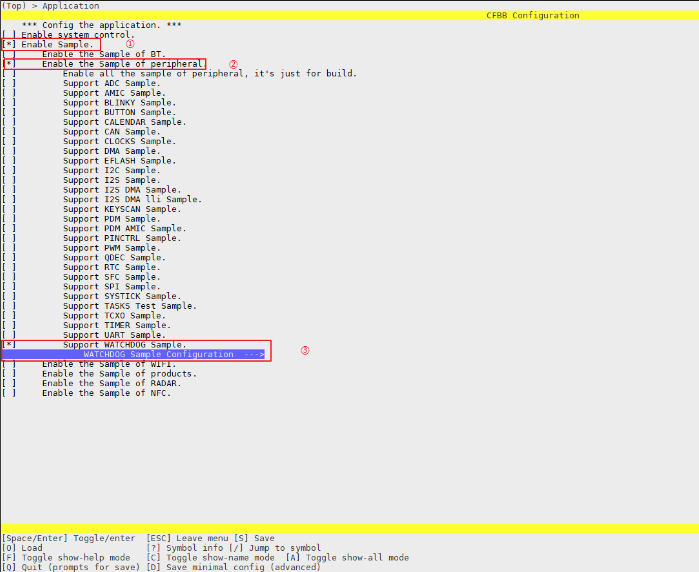This screenshot has width=699, height=572.
Task: Enable Support BLINKY Sample option
Action: (9, 103)
